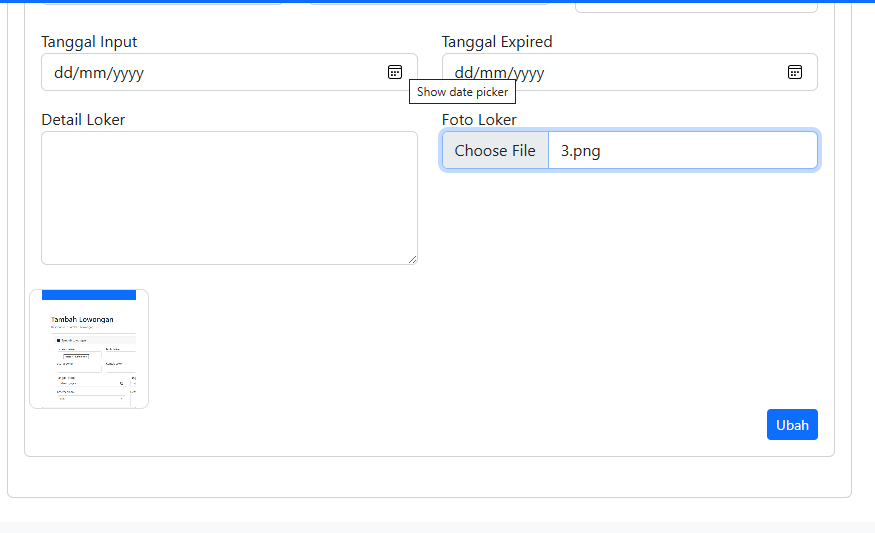Focus the Detail Loker text area
Viewport: 875px width, 533px height.
229,198
